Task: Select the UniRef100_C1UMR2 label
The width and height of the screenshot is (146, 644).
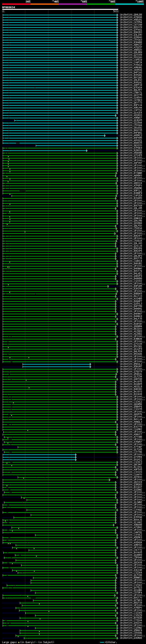Action: [x=131, y=429]
